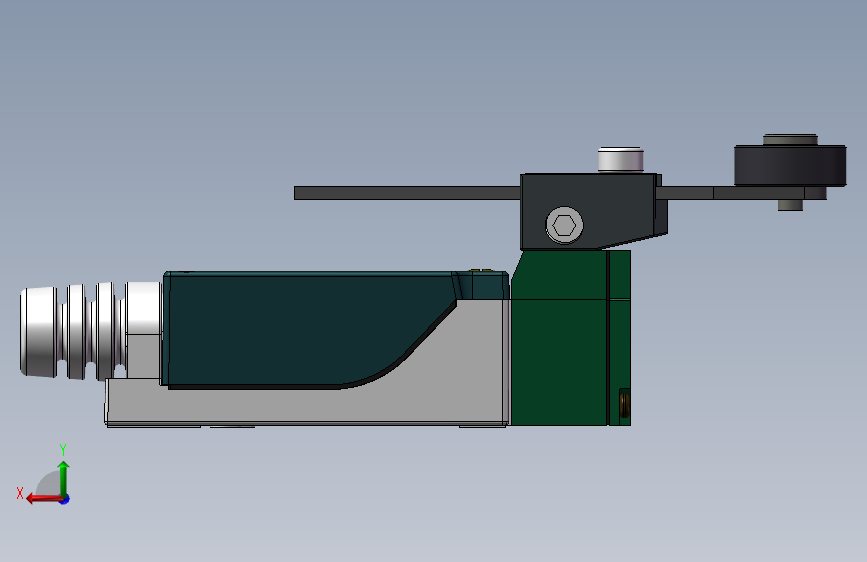867x562 pixels.
Task: Click the blue Z axis dot on triad
Action: (x=65, y=499)
